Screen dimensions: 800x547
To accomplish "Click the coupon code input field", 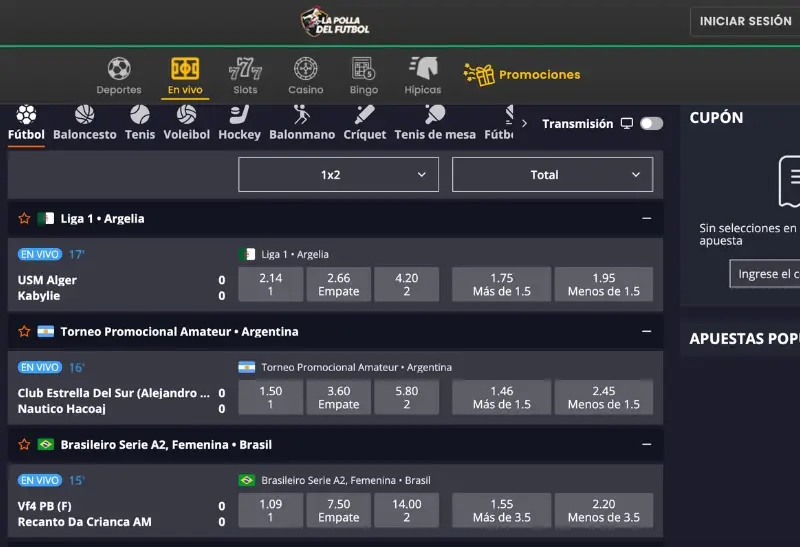I will (x=765, y=274).
